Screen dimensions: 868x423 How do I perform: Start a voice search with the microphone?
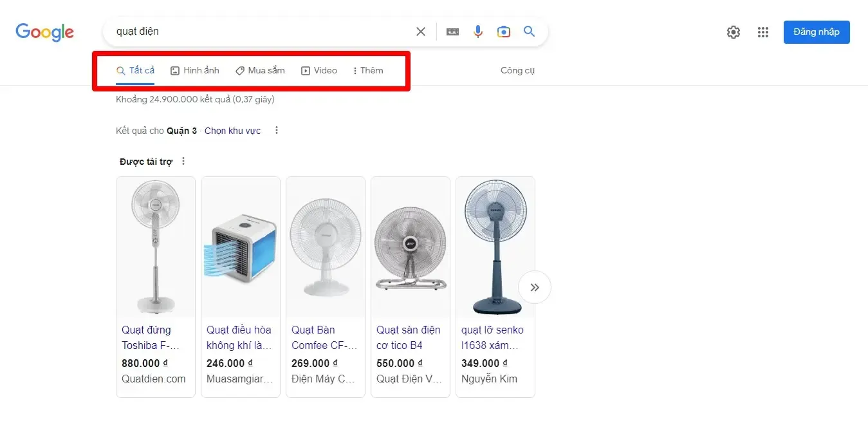477,31
